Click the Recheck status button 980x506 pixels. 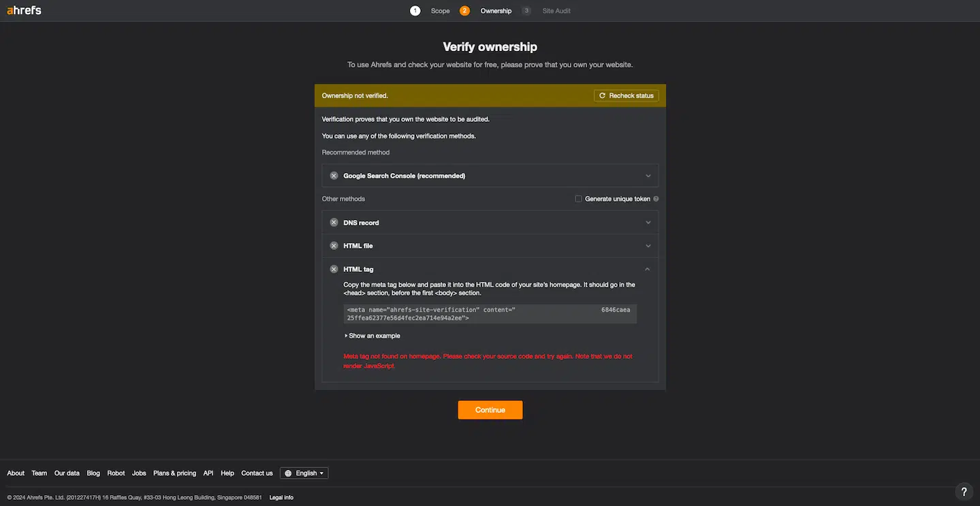[x=627, y=95]
